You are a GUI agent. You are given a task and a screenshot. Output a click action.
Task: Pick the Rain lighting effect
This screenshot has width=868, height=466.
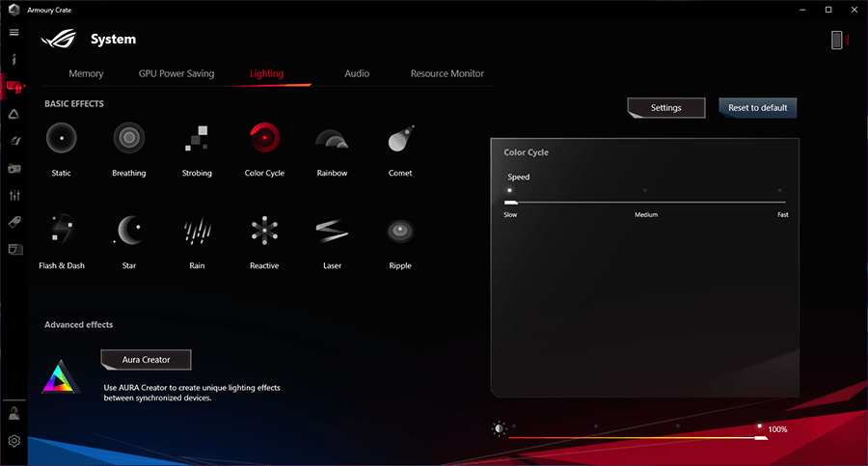click(x=197, y=231)
